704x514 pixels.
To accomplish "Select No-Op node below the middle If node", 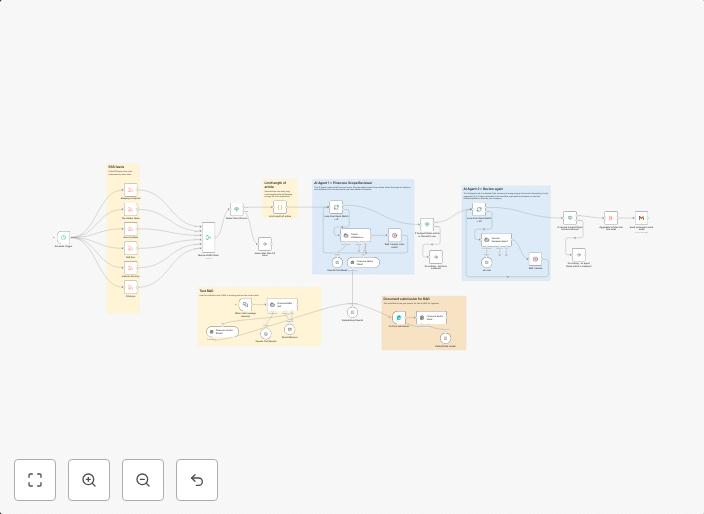I will pyautogui.click(x=436, y=257).
